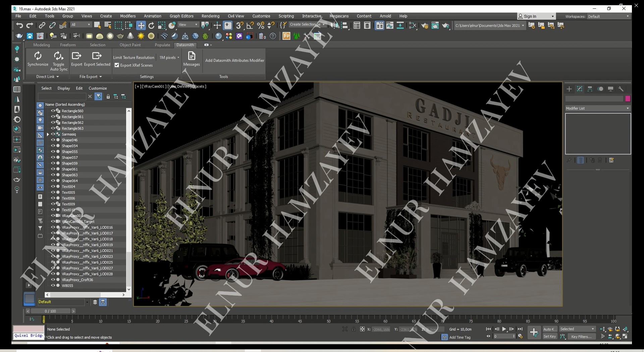The width and height of the screenshot is (644, 352).
Task: Activate the Select and Move tool
Action: (x=141, y=25)
